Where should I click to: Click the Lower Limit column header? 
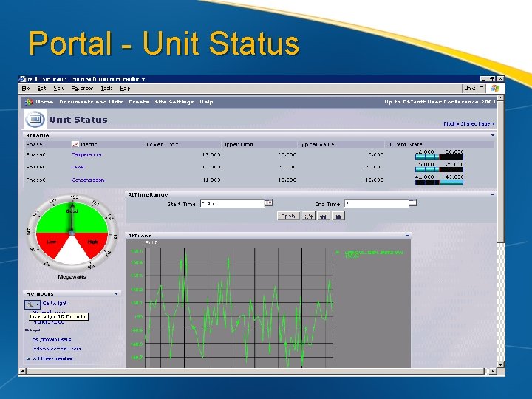(163, 145)
